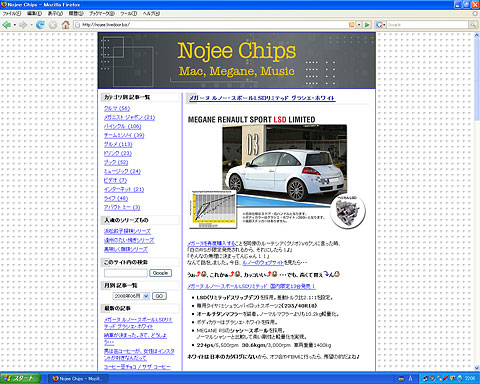Go back with the green Back arrow
This screenshot has width=480, height=384.
(6, 25)
